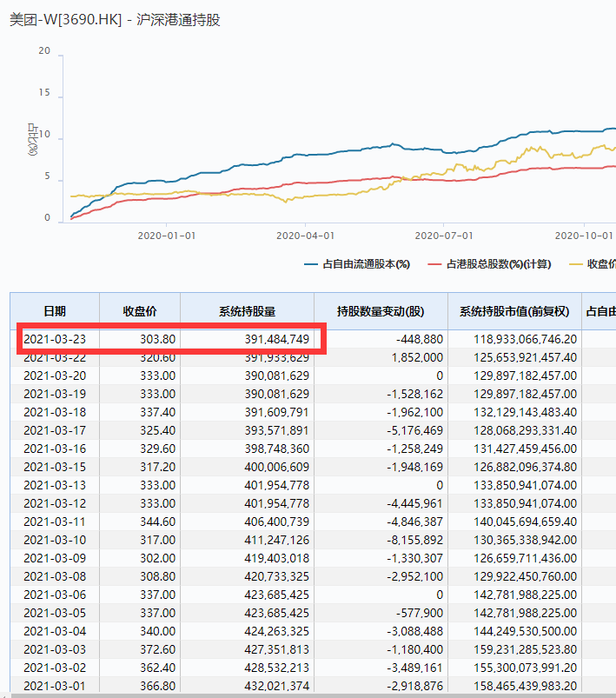Select the date cell 2021-03-15

click(x=55, y=467)
